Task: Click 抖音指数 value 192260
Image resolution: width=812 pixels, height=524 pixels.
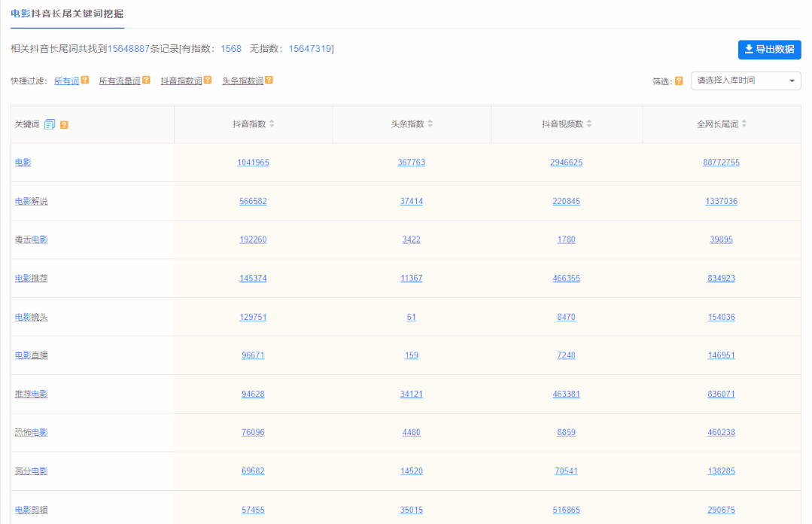Action: coord(253,239)
